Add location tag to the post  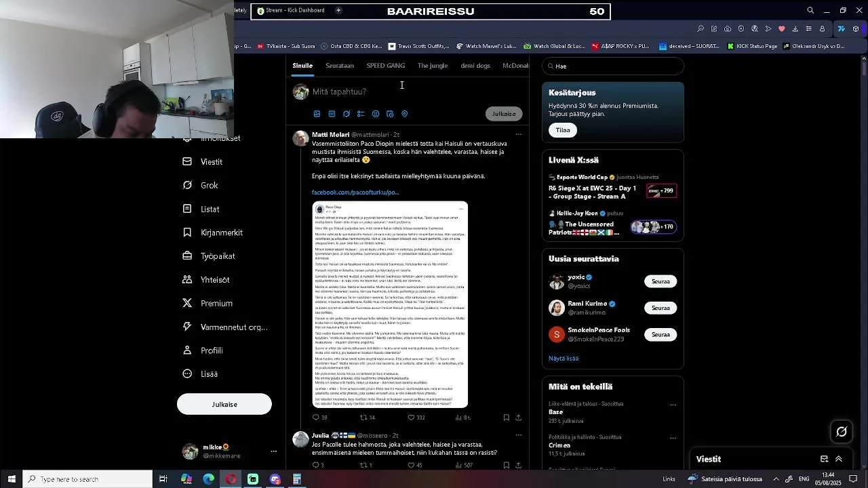(x=405, y=114)
